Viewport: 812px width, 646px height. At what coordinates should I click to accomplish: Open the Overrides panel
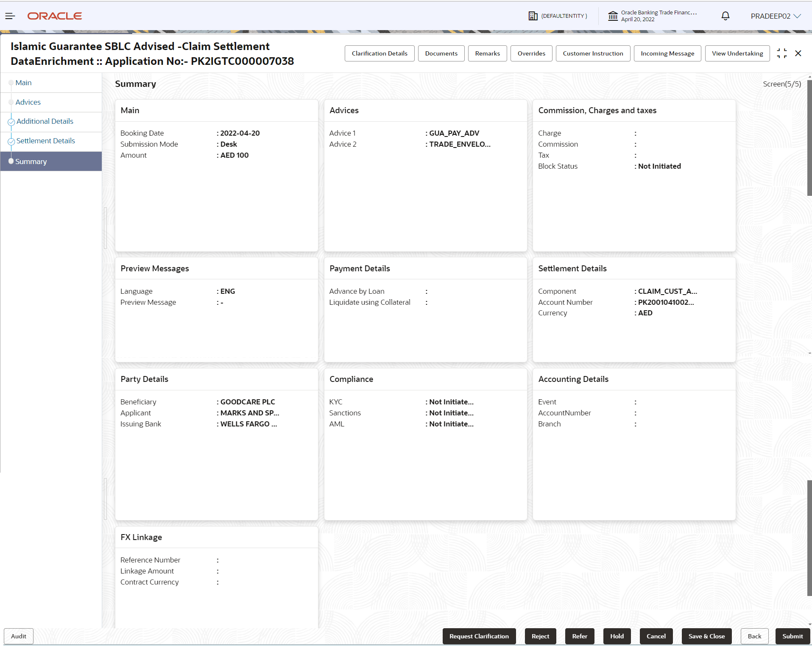click(531, 53)
